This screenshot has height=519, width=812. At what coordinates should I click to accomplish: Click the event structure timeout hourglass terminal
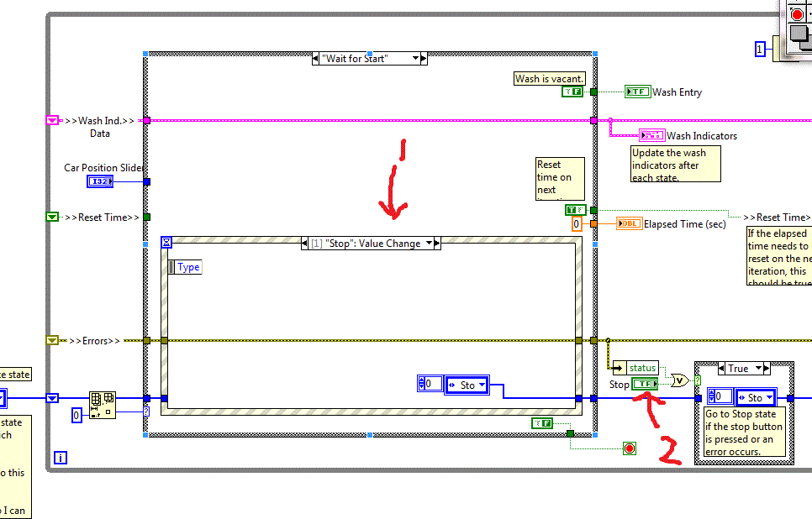[x=166, y=242]
